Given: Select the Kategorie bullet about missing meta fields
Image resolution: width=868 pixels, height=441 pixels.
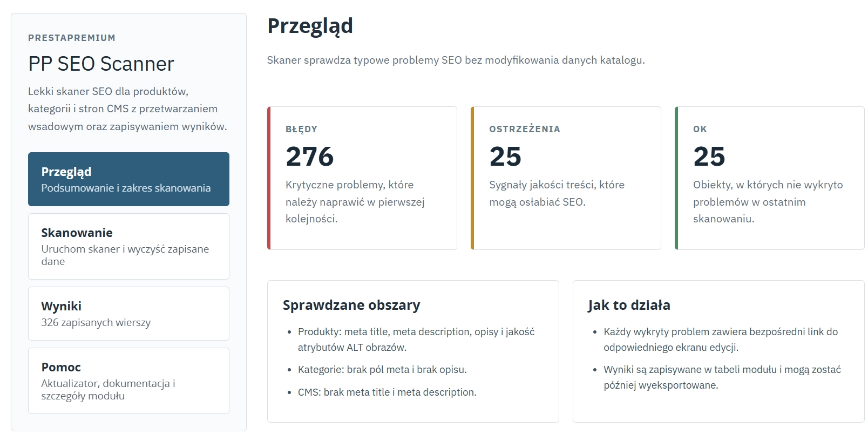Looking at the screenshot, I should coord(380,370).
